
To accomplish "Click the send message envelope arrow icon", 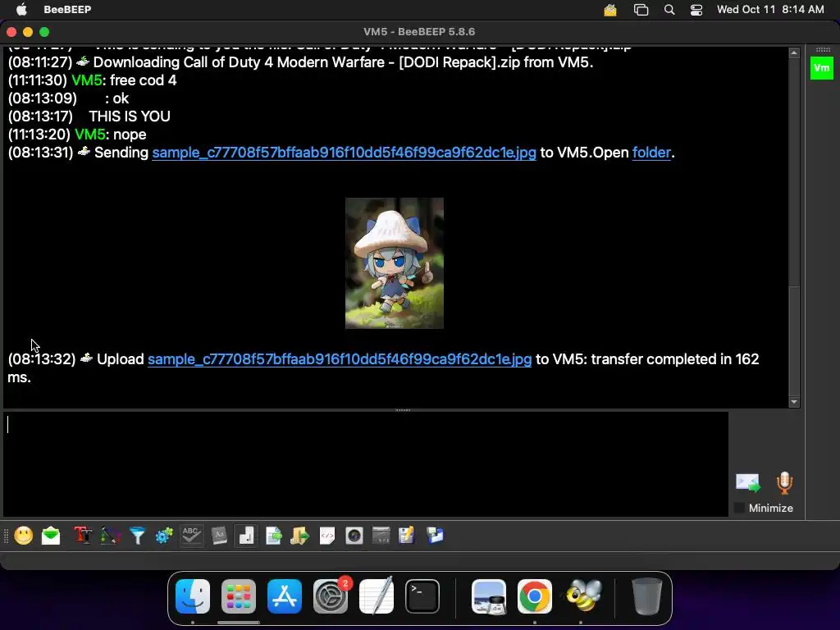I will [748, 482].
